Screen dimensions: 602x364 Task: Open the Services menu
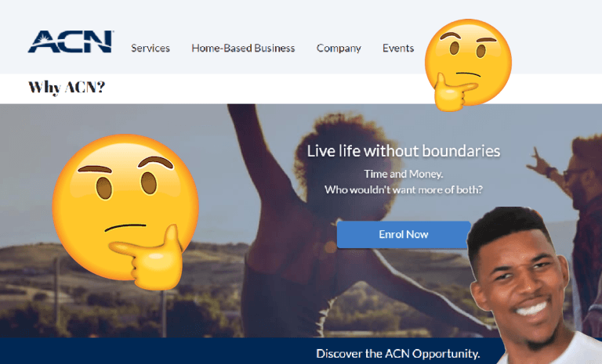[x=150, y=49]
